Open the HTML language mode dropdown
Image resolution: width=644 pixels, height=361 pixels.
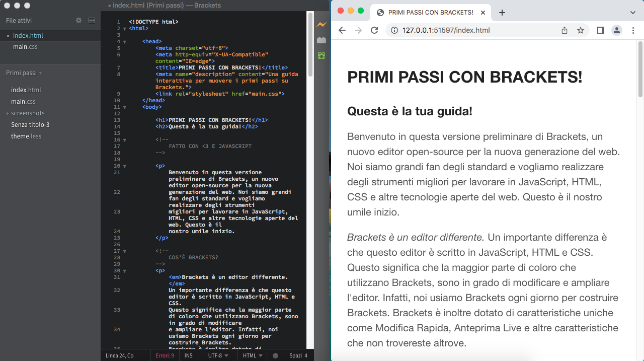click(253, 355)
